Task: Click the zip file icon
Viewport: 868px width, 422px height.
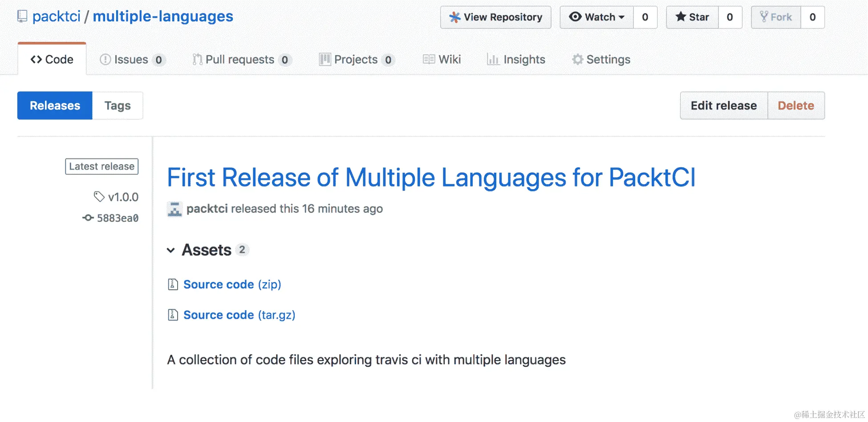Action: coord(173,284)
